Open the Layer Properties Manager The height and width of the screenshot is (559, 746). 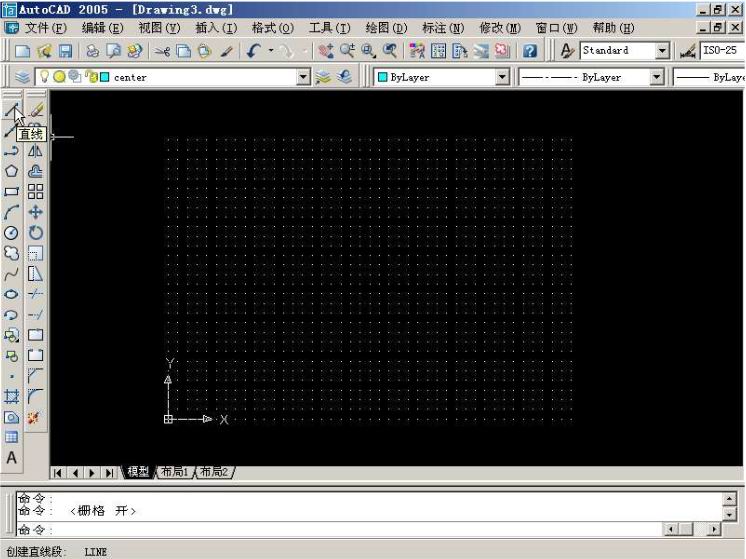22,77
